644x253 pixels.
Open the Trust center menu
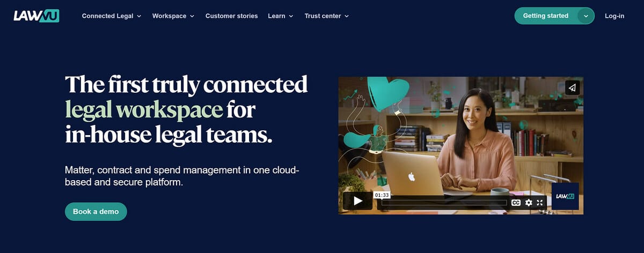(327, 16)
